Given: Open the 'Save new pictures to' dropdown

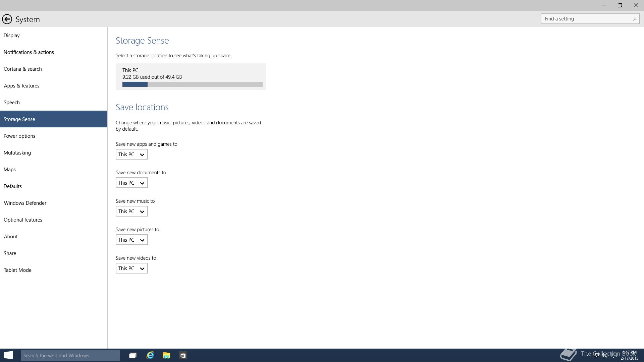Looking at the screenshot, I should pyautogui.click(x=132, y=240).
